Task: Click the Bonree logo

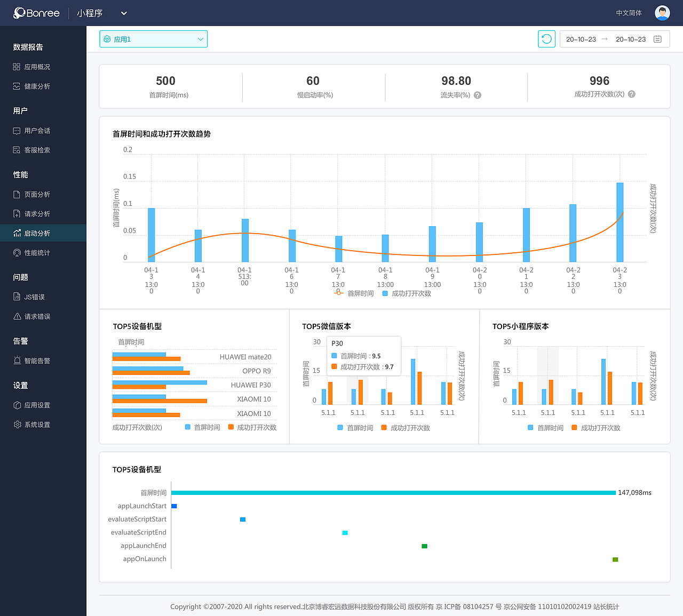Action: (x=37, y=13)
